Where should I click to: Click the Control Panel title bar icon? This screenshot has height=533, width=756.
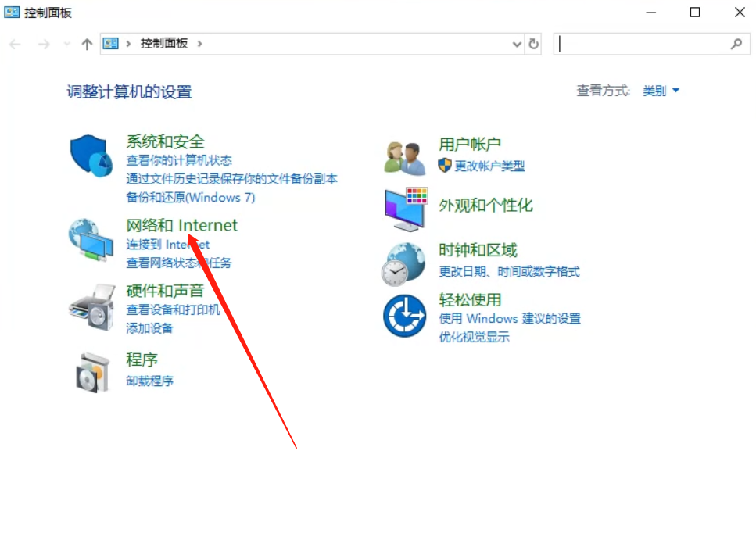[x=12, y=12]
